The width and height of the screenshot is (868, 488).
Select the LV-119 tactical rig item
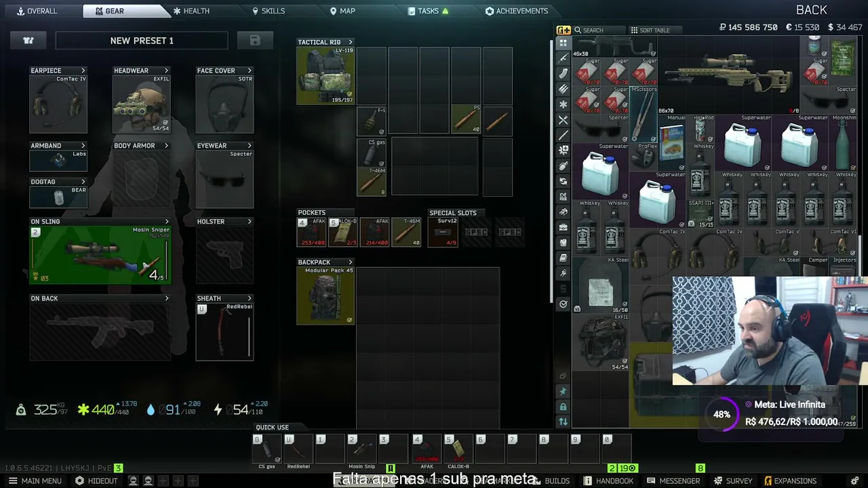pyautogui.click(x=325, y=75)
